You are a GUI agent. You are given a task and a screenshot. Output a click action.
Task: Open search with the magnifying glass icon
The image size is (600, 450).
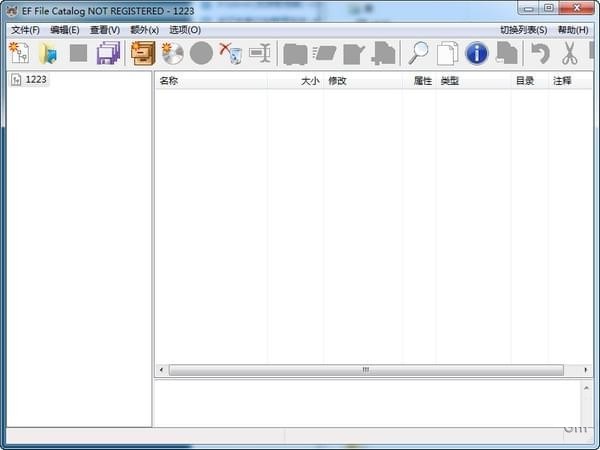tap(418, 53)
